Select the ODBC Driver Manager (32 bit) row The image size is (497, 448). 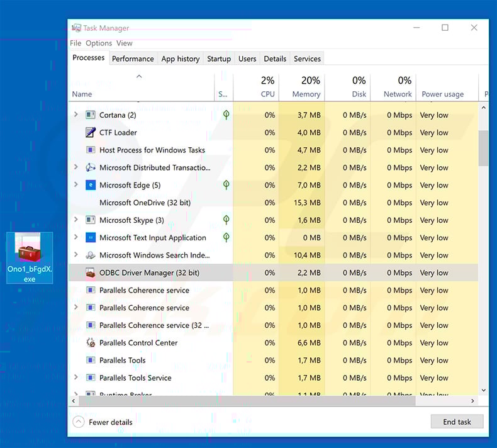[x=274, y=272]
